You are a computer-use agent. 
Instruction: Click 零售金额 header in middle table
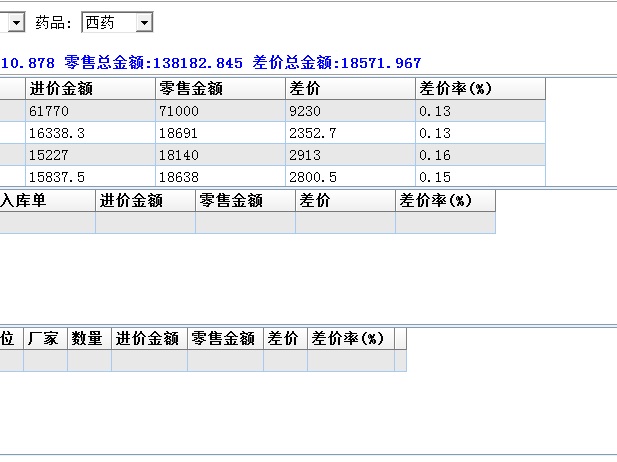tap(246, 201)
